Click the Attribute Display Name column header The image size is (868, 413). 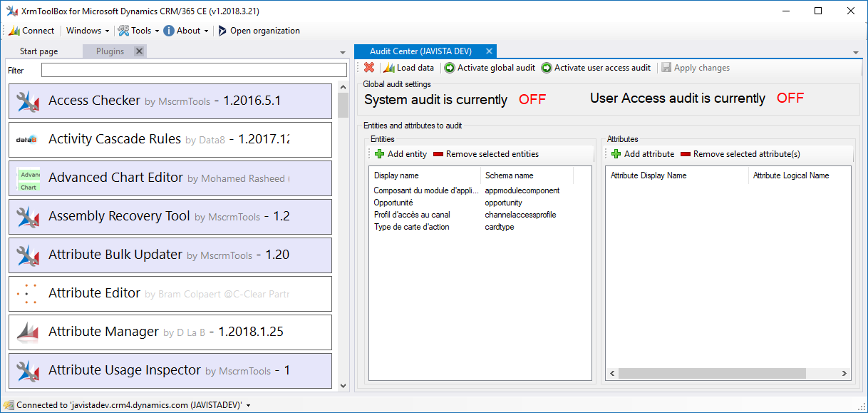click(x=677, y=175)
